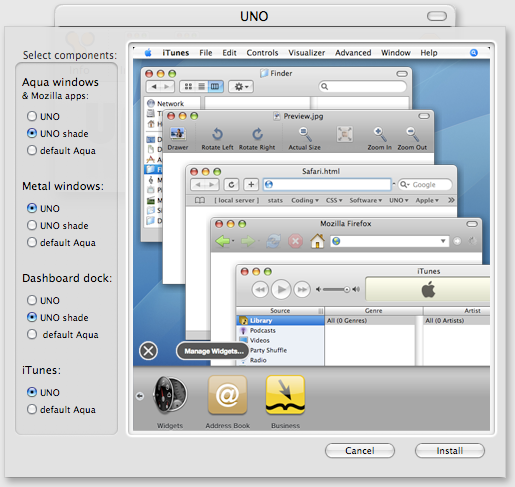
Task: Click the Safari add bookmark button
Action: (x=251, y=184)
